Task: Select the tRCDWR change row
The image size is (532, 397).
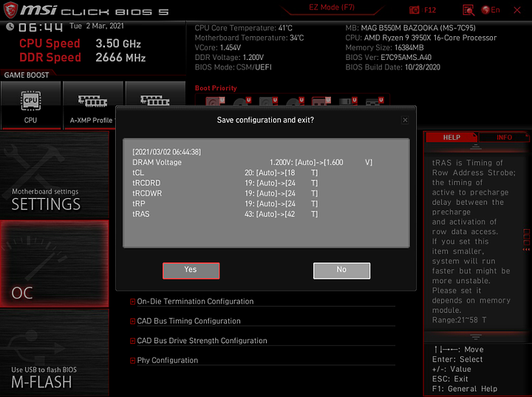Action: [x=225, y=193]
